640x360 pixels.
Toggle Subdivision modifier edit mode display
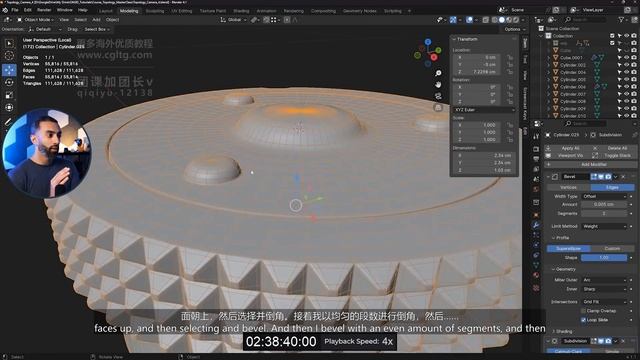tap(594, 341)
